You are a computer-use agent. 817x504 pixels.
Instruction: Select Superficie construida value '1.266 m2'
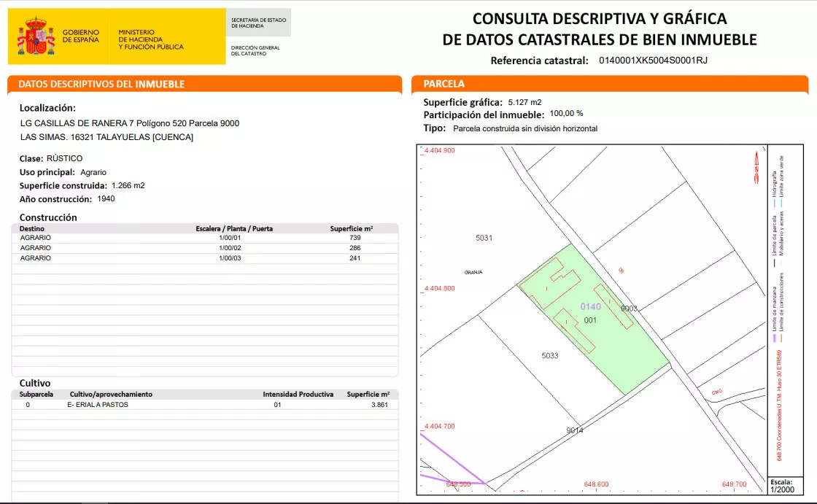click(x=128, y=185)
